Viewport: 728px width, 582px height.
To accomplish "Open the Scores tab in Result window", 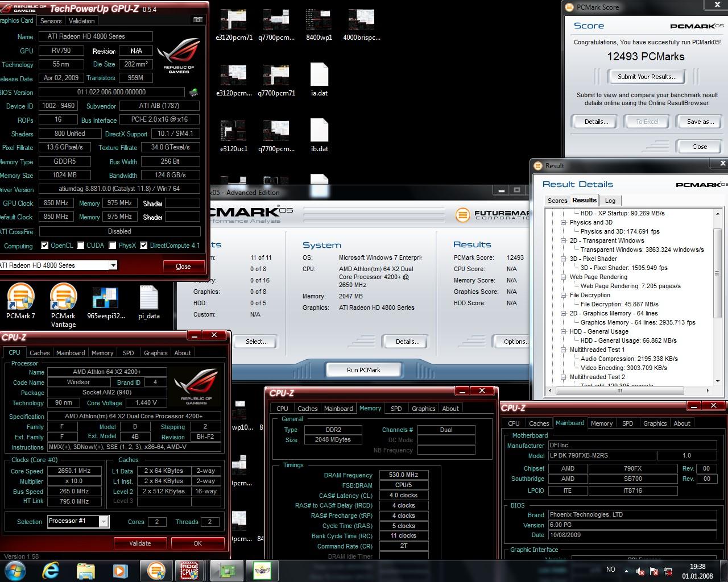I will click(x=557, y=201).
